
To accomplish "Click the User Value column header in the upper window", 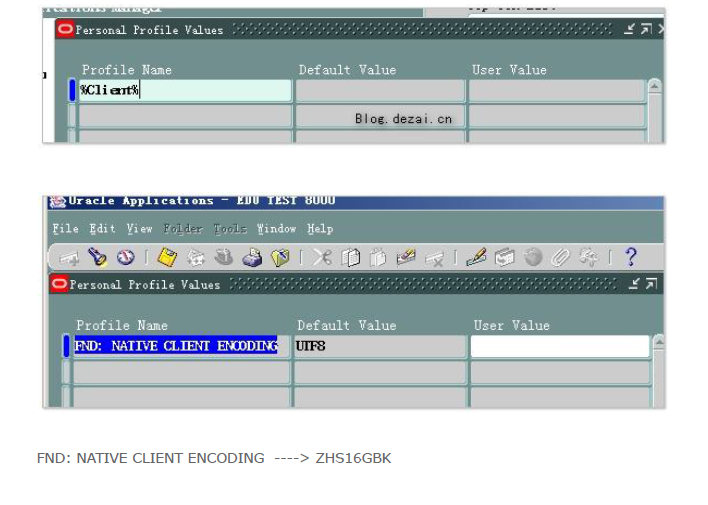I will click(509, 70).
